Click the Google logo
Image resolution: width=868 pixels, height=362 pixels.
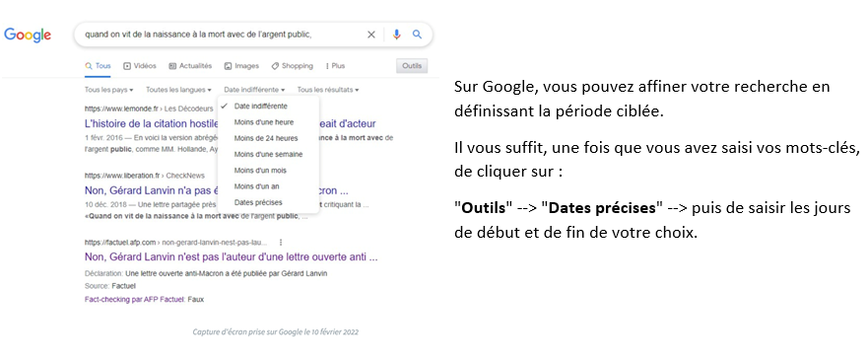28,35
